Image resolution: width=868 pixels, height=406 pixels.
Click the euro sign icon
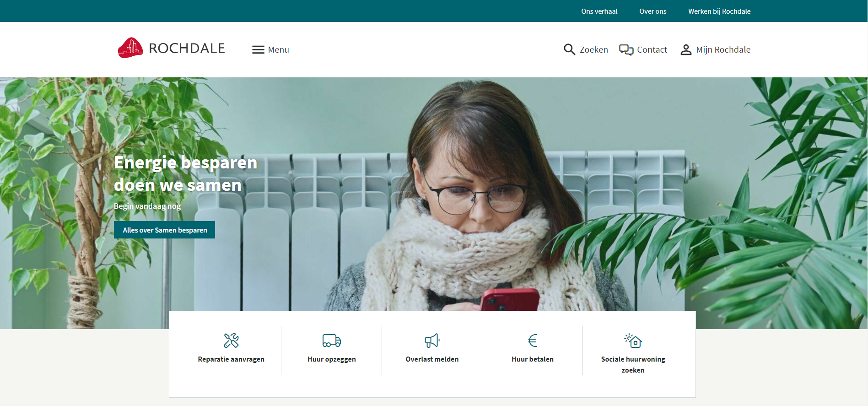(x=533, y=341)
